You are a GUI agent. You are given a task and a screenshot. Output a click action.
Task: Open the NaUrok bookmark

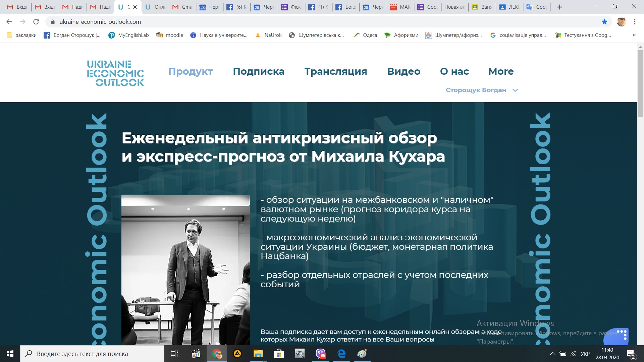268,35
